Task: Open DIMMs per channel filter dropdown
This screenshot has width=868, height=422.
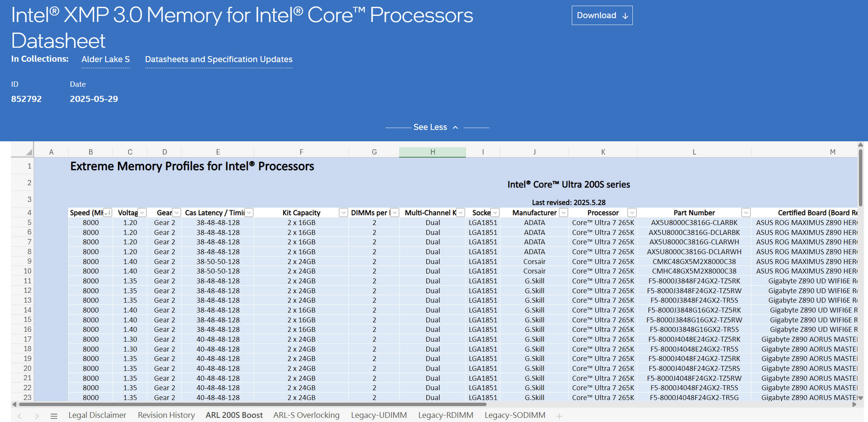Action: pyautogui.click(x=395, y=213)
